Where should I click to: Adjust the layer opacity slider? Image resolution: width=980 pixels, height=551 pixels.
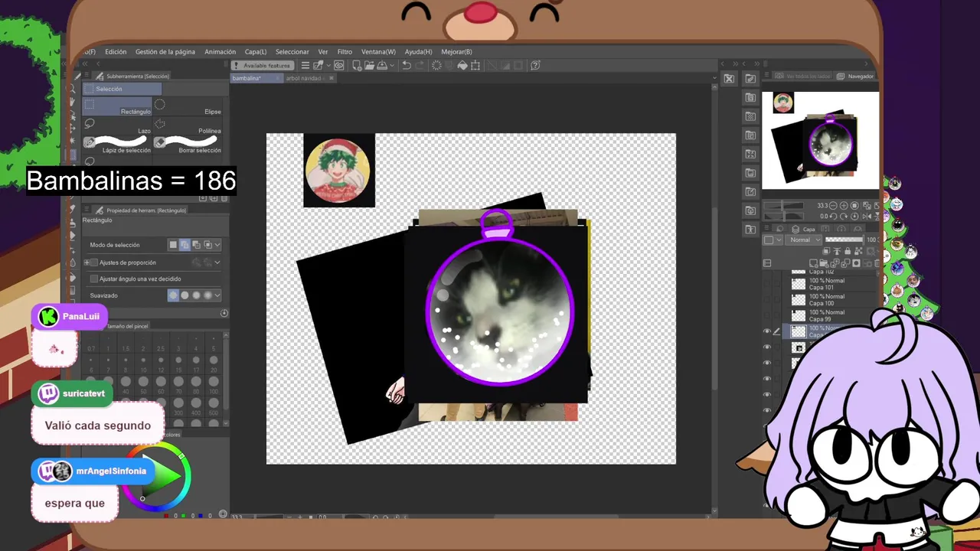coord(844,240)
